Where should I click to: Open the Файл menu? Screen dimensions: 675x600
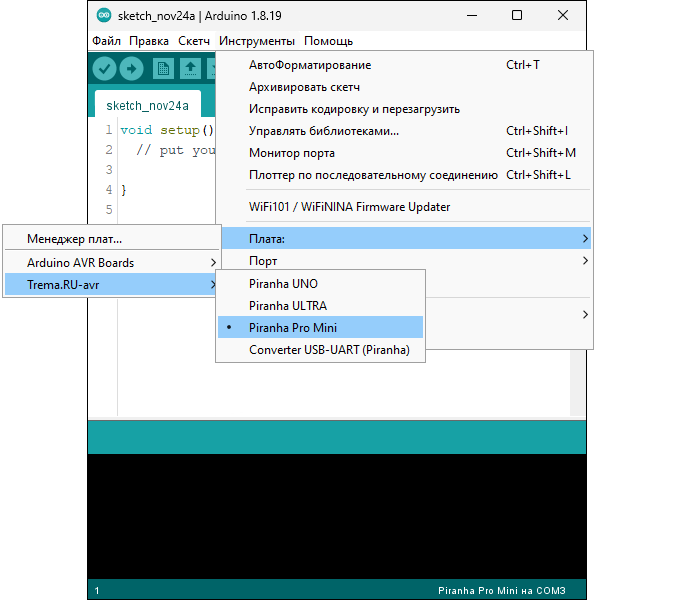pos(106,41)
